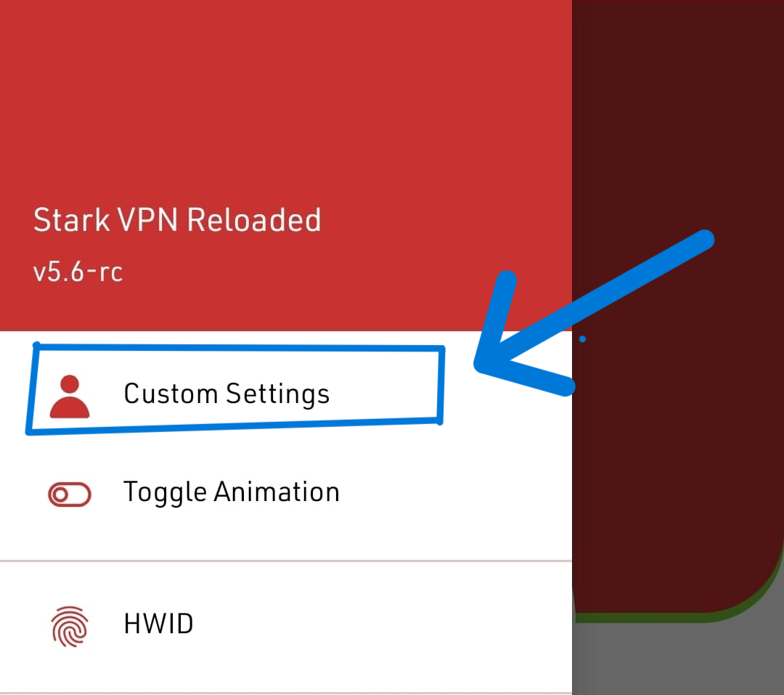Tap the v5.6-rc version text

coord(78,272)
